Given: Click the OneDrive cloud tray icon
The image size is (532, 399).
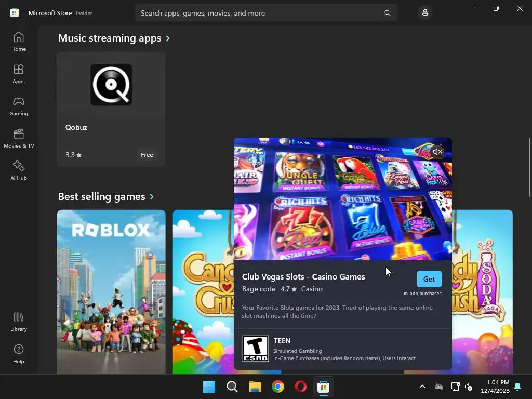Looking at the screenshot, I should (439, 387).
